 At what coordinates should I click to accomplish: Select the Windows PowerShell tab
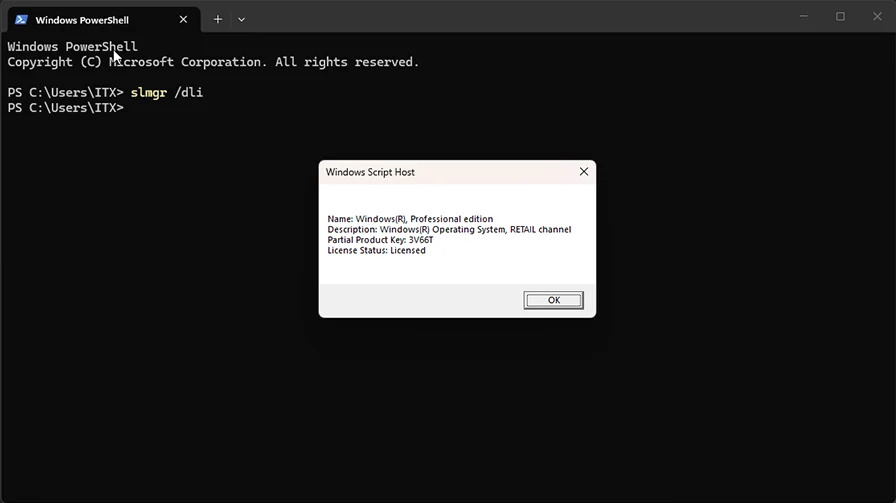tap(102, 19)
